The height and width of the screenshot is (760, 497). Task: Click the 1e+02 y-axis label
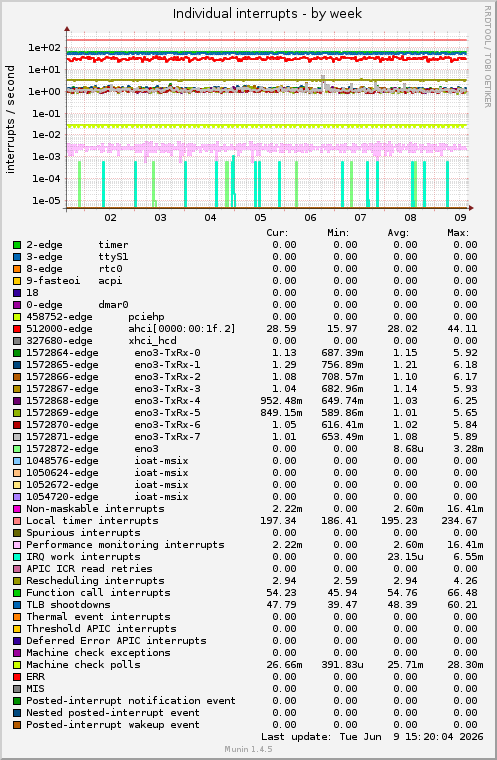[44, 48]
